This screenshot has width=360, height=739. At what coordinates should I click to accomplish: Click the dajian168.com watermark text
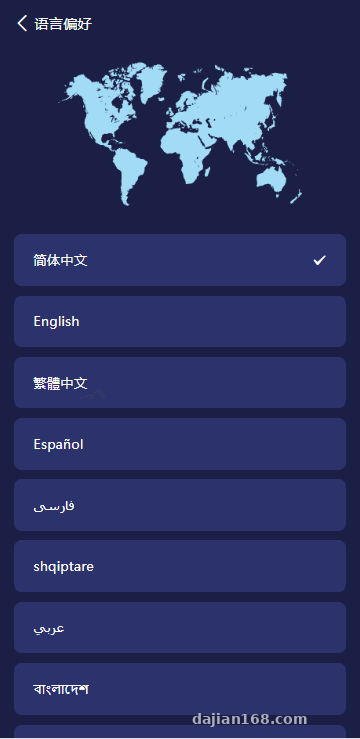click(250, 719)
